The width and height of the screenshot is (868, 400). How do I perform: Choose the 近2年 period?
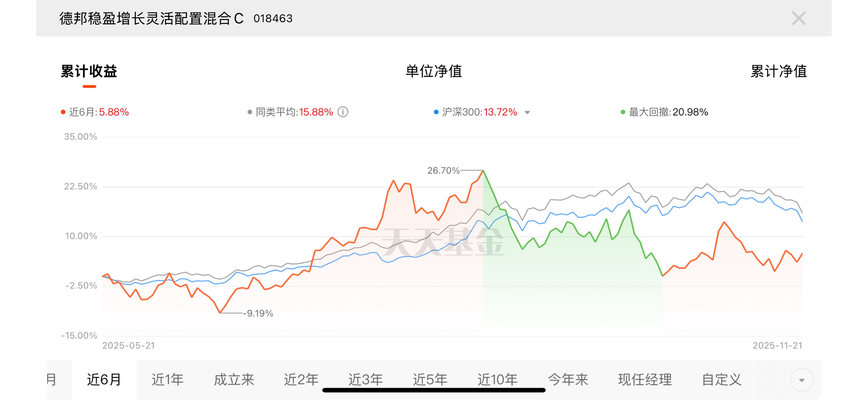click(x=301, y=380)
